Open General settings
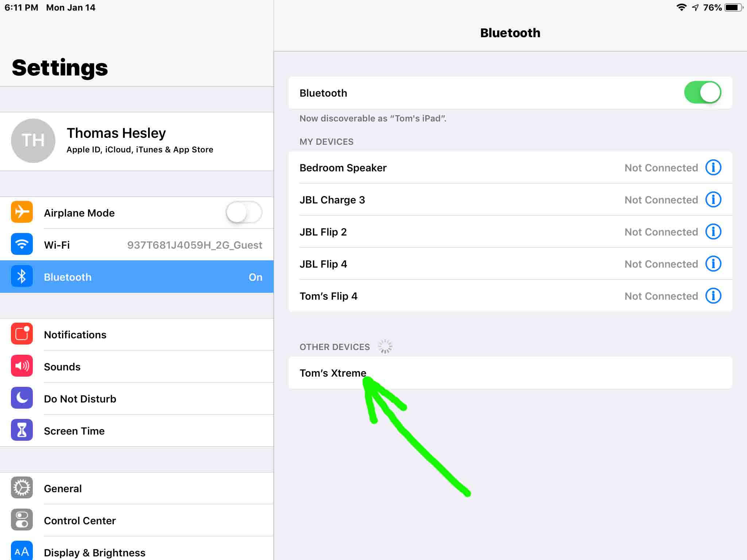 [137, 488]
